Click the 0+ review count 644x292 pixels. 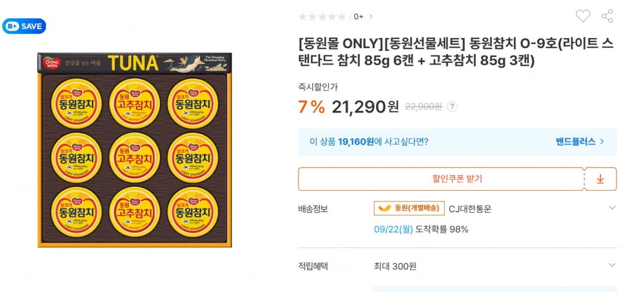358,17
